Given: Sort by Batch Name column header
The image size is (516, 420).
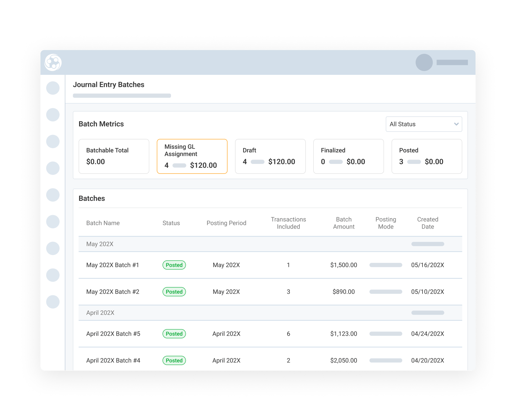Looking at the screenshot, I should [103, 223].
